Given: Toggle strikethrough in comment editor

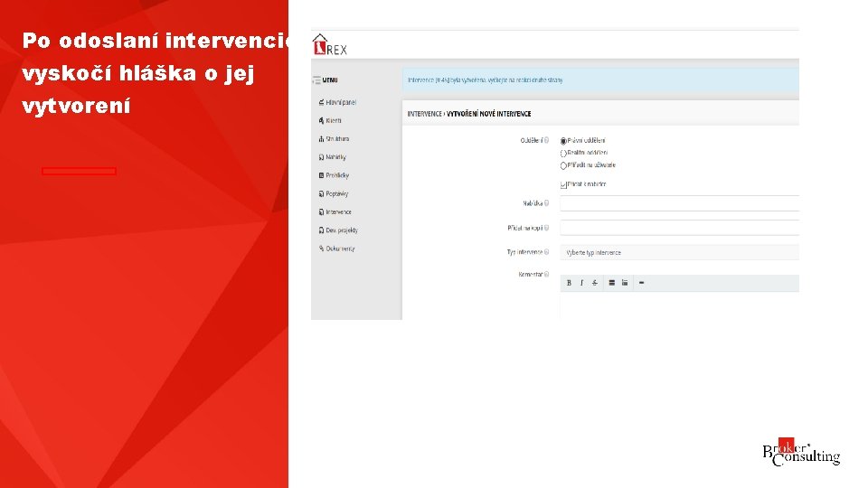Looking at the screenshot, I should tap(595, 283).
